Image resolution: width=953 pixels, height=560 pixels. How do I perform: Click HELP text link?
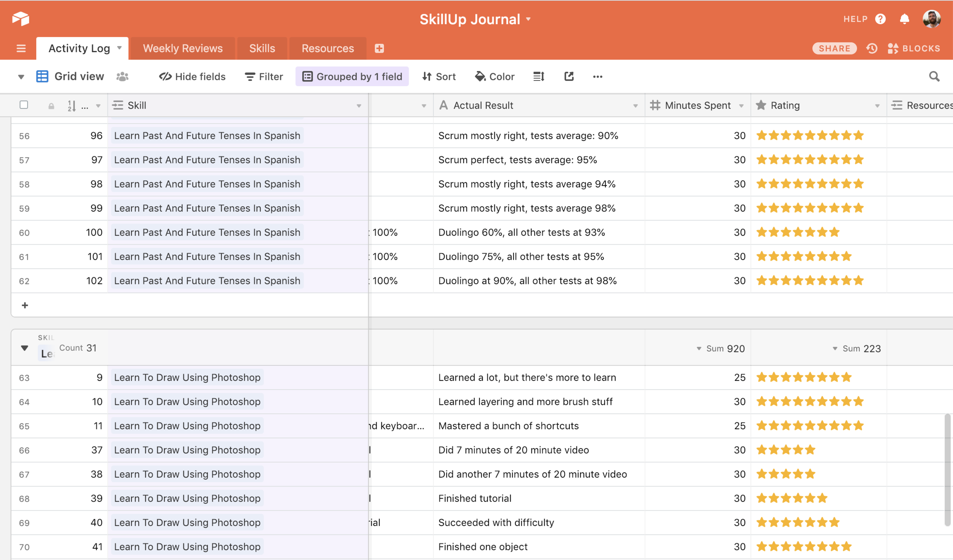tap(855, 19)
